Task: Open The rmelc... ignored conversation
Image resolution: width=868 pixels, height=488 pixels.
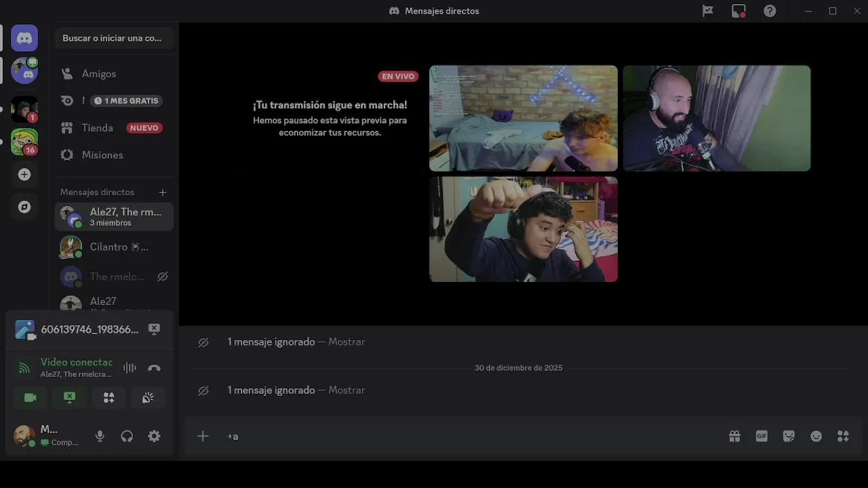Action: click(114, 277)
